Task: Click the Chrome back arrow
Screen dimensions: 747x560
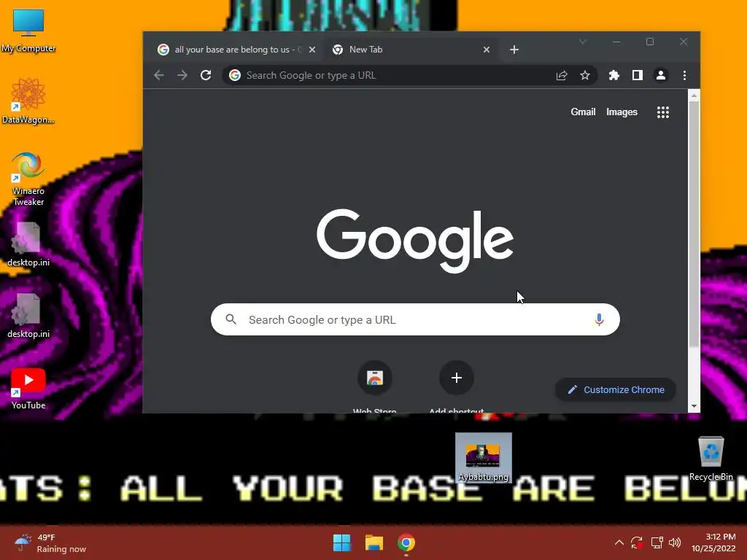Action: (x=159, y=75)
